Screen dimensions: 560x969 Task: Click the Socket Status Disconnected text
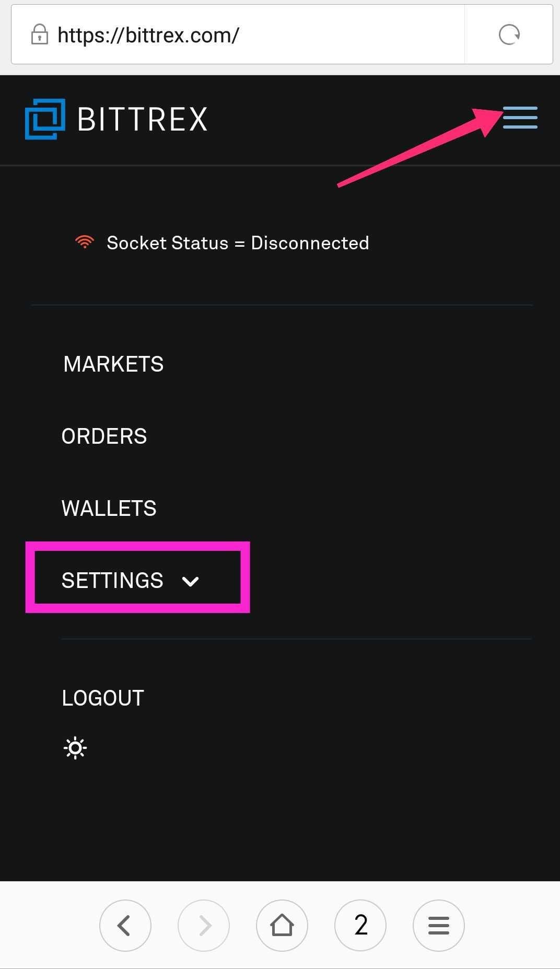pyautogui.click(x=238, y=243)
